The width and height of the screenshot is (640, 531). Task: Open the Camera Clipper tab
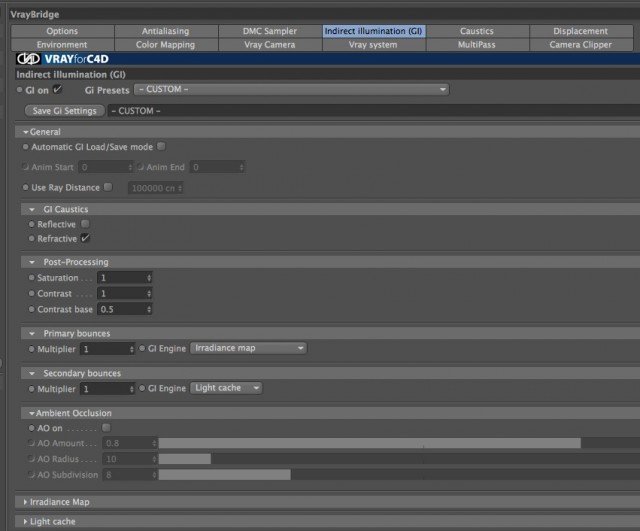[580, 44]
